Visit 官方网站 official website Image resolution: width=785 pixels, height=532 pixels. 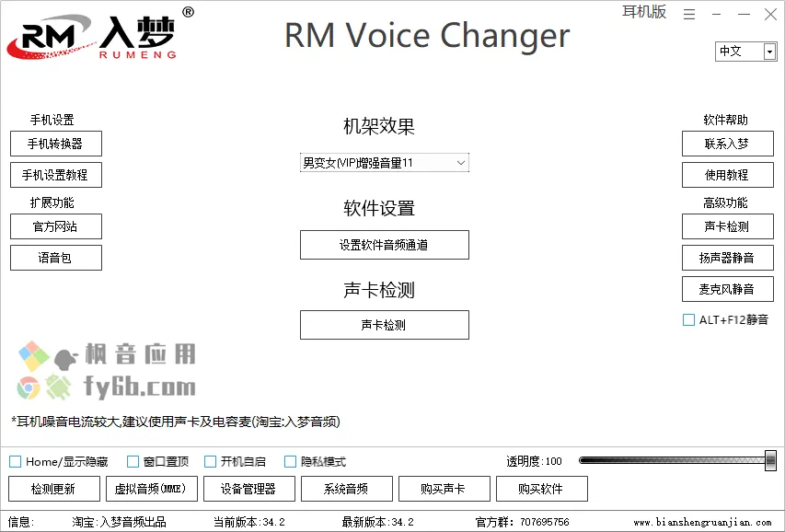pos(56,226)
